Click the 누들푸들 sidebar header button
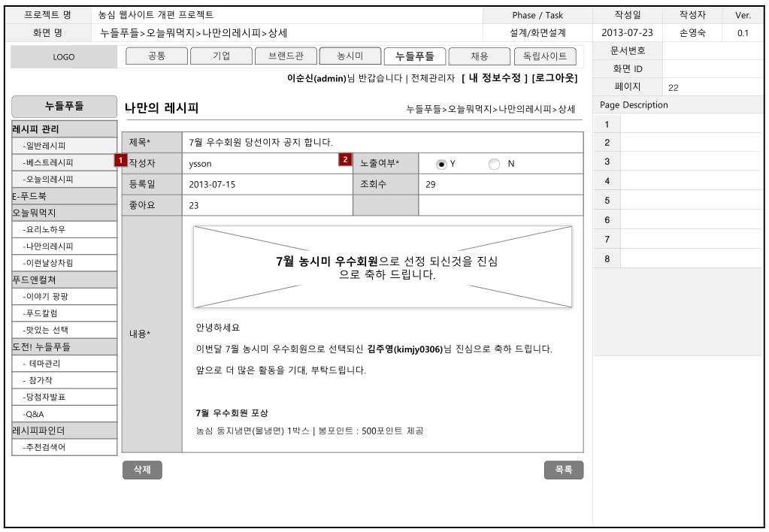Viewport: 769px width, 532px height. [x=64, y=106]
